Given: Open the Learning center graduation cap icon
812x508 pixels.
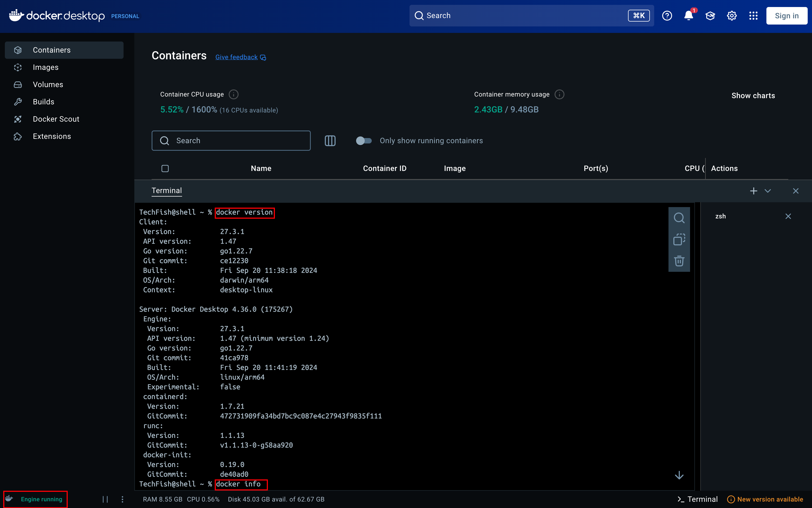Looking at the screenshot, I should (x=710, y=16).
